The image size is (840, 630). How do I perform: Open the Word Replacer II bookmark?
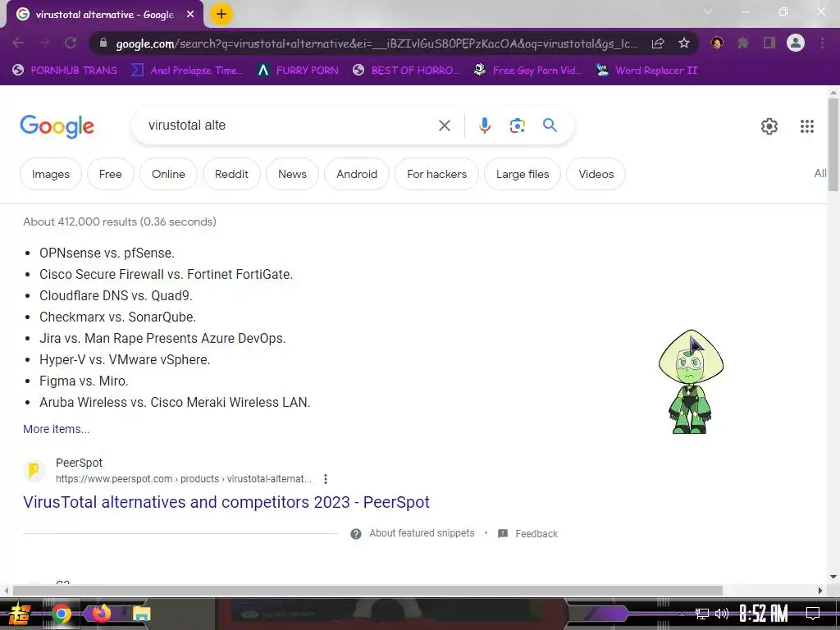(x=646, y=71)
